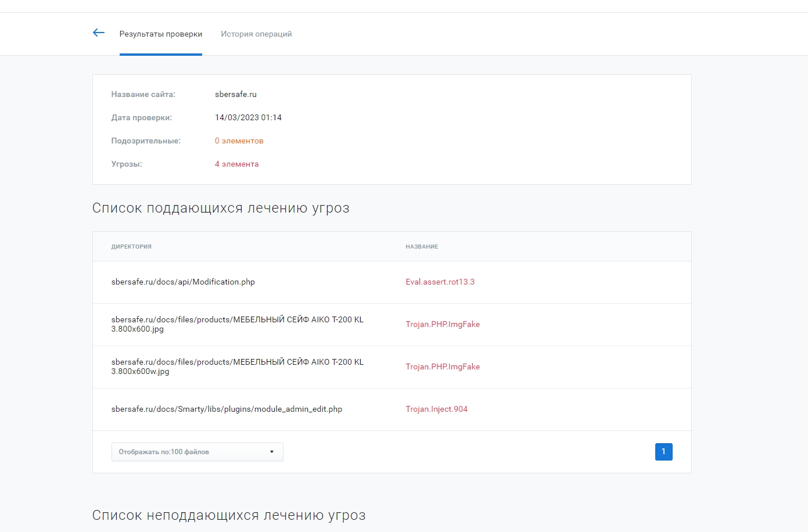Click the Eval.assert.rot13.3 threat name
808x532 pixels.
point(440,282)
